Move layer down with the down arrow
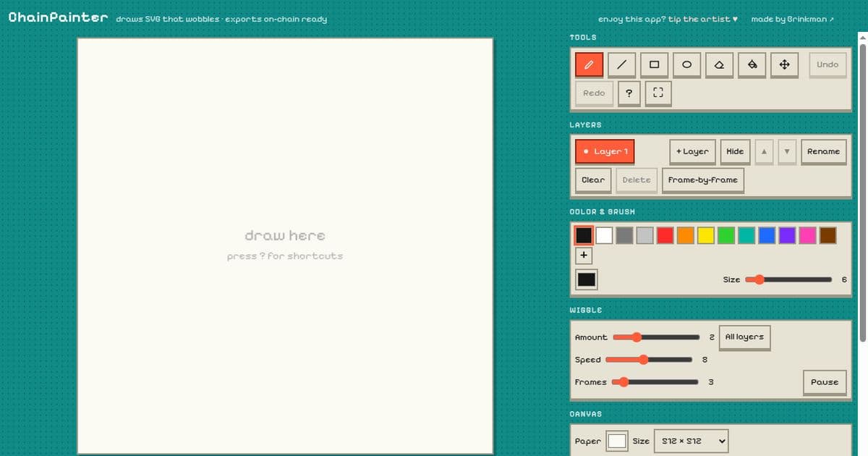The image size is (868, 456). tap(787, 151)
